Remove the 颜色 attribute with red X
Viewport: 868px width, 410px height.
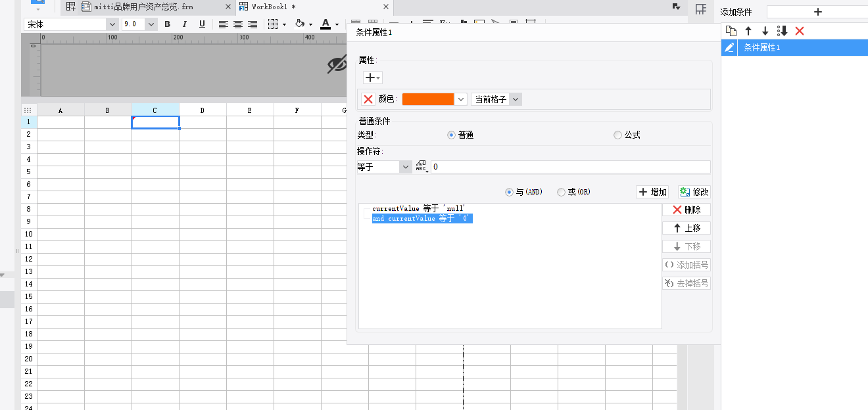368,99
